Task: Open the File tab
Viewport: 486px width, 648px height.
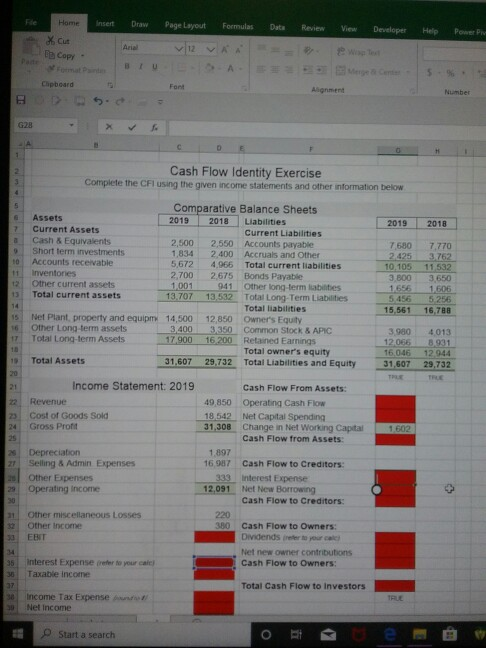Action: [x=31, y=22]
